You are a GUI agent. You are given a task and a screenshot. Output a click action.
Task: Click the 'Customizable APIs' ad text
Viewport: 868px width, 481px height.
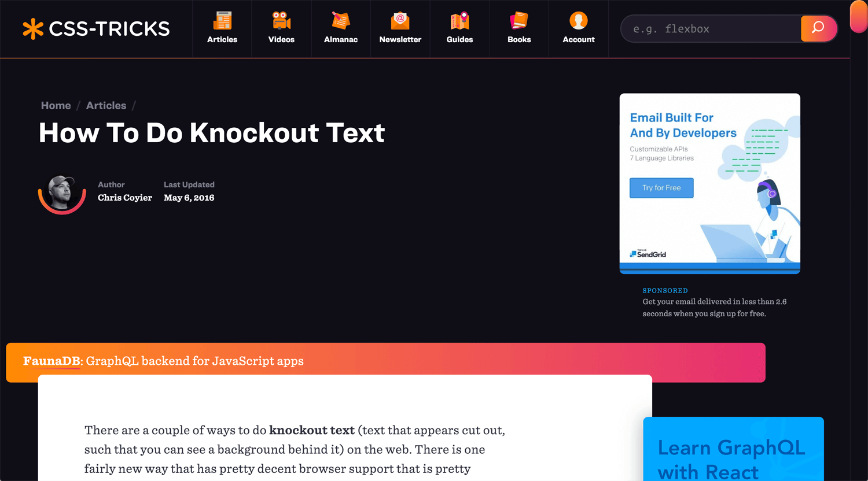point(659,149)
